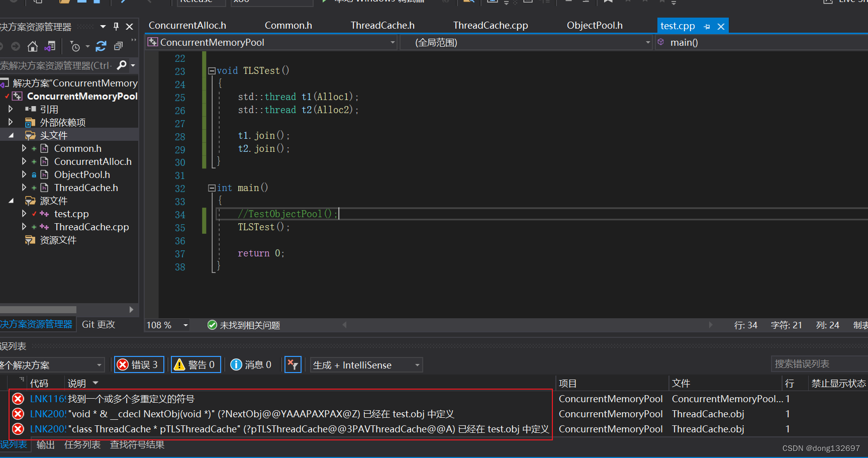
Task: Open the 108 % zoom dropdown
Action: [185, 325]
